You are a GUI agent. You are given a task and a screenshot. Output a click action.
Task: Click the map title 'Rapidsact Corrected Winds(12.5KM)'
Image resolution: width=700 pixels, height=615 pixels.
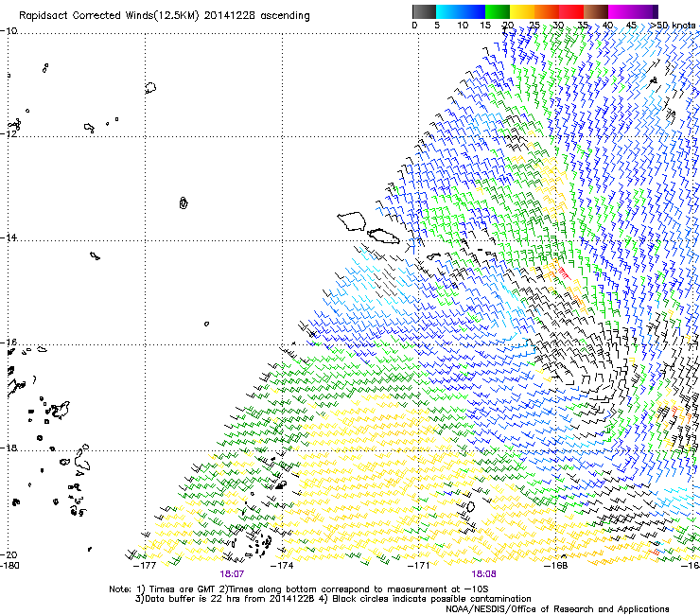tap(109, 16)
